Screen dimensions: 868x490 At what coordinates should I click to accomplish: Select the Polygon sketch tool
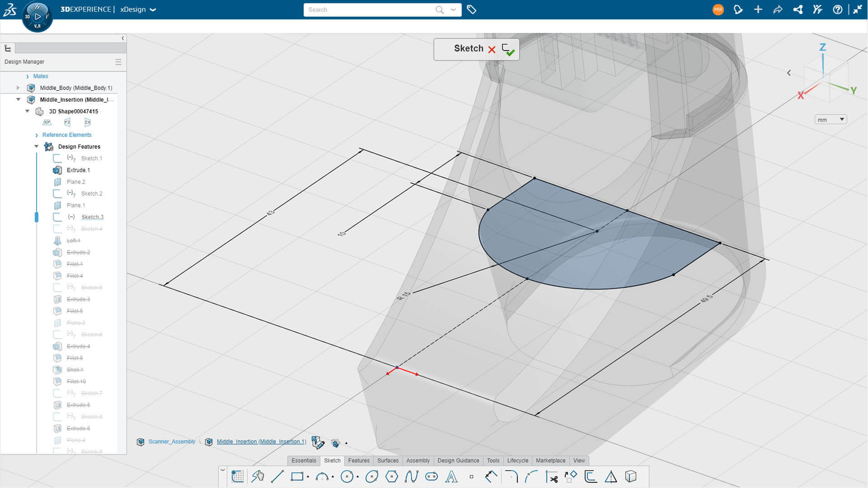pyautogui.click(x=392, y=476)
